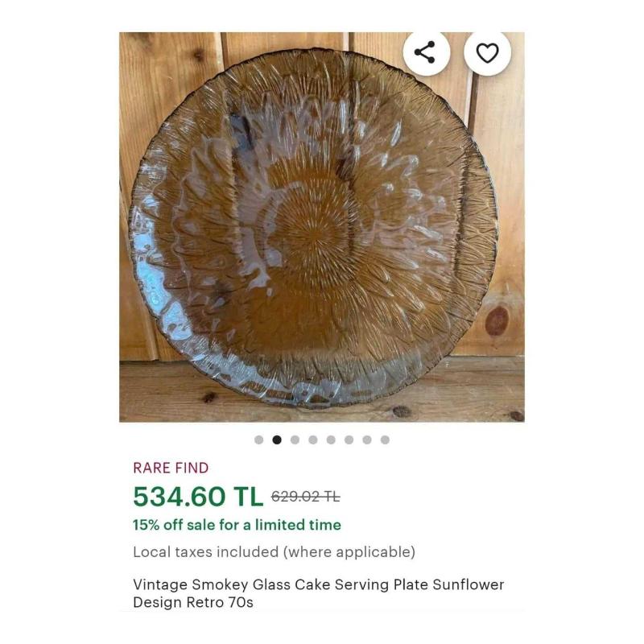Tap the share icon on product photo
This screenshot has width=644, height=644.
click(x=426, y=52)
